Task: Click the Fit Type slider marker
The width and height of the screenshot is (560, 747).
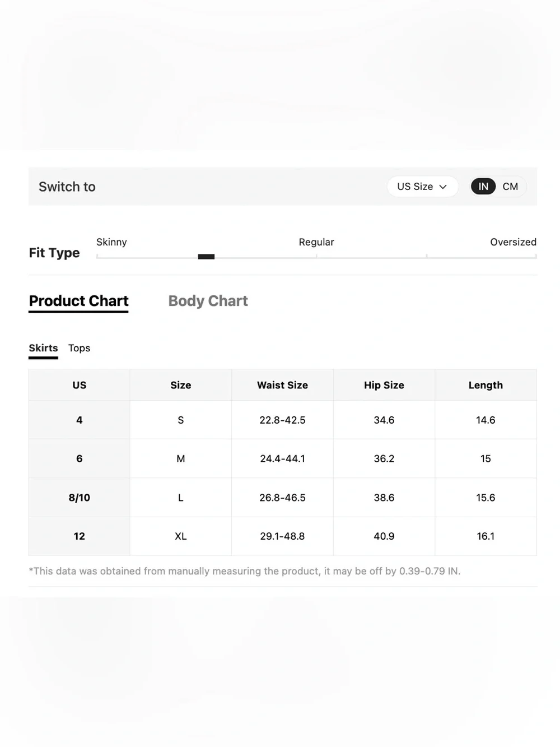Action: tap(206, 257)
